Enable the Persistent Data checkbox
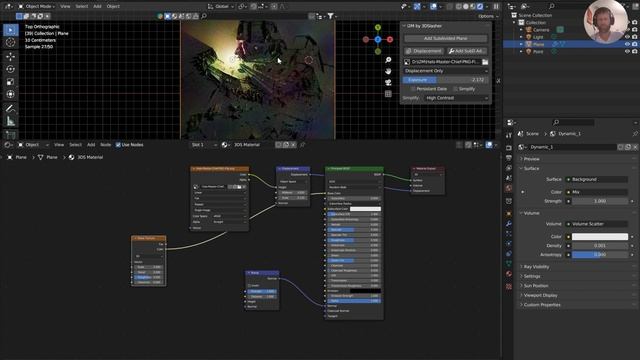The image size is (640, 360). [413, 89]
